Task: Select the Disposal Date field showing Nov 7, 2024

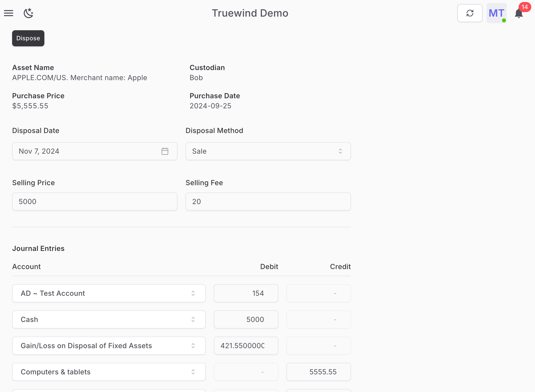Action: (86, 151)
